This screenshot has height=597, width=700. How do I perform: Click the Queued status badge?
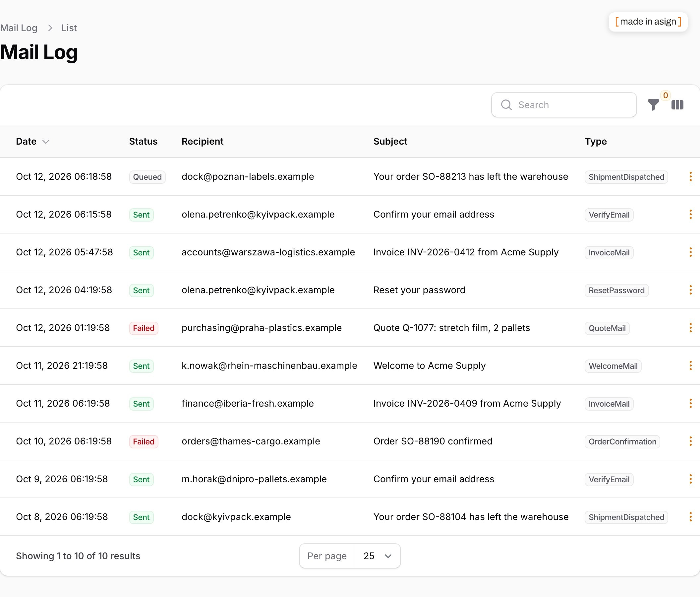click(x=147, y=177)
